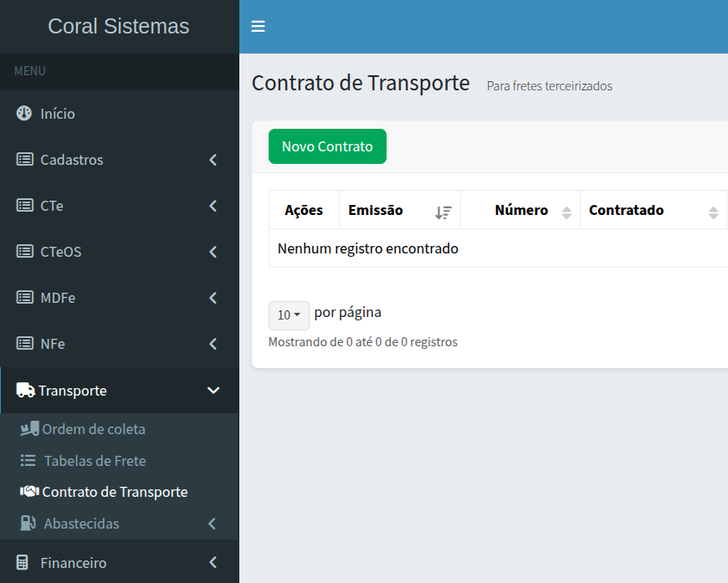Screen dimensions: 728x583
Task: Click the Emissão descending sort icon
Action: 443,212
